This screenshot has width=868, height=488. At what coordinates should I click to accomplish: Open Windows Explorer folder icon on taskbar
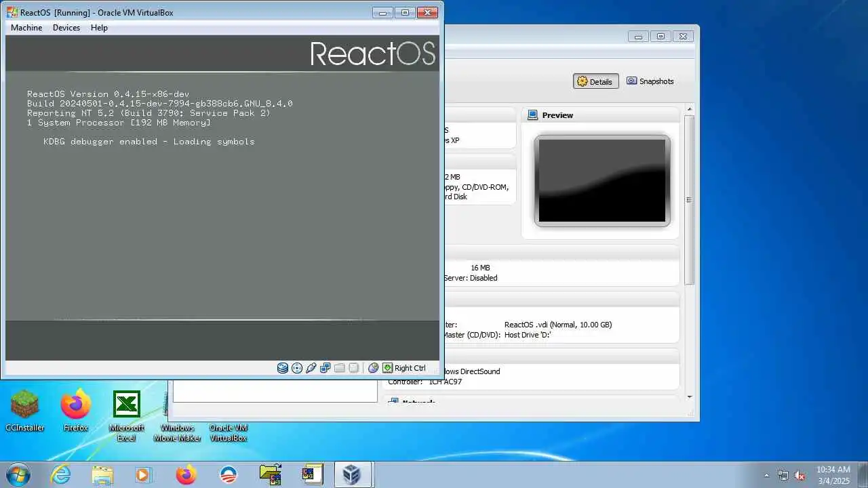click(x=102, y=474)
